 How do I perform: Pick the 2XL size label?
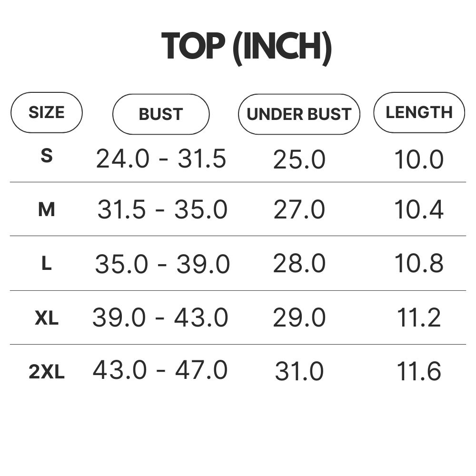[x=47, y=372]
